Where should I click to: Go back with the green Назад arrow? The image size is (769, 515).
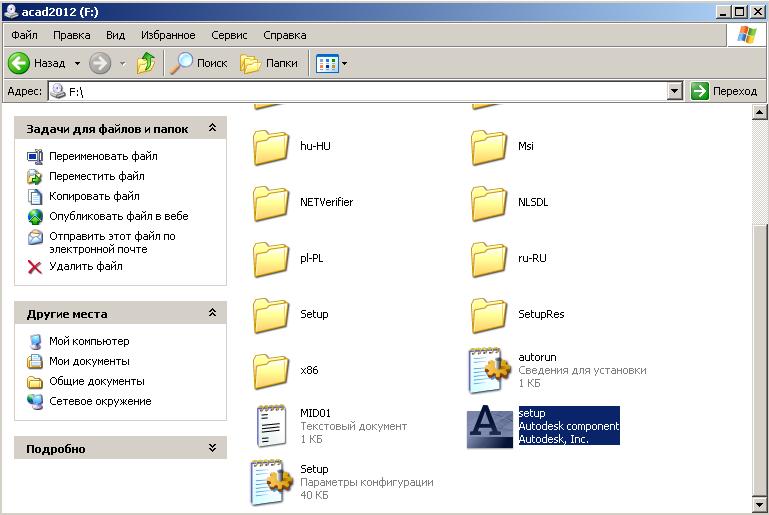[19, 63]
